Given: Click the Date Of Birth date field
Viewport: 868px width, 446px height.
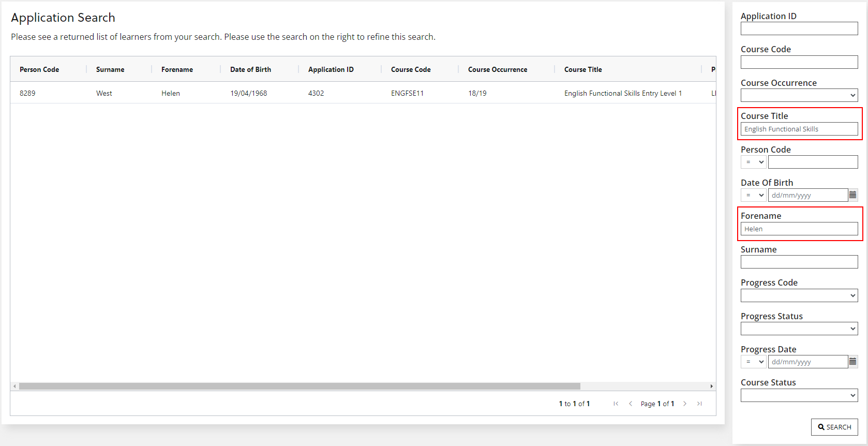Looking at the screenshot, I should 808,195.
